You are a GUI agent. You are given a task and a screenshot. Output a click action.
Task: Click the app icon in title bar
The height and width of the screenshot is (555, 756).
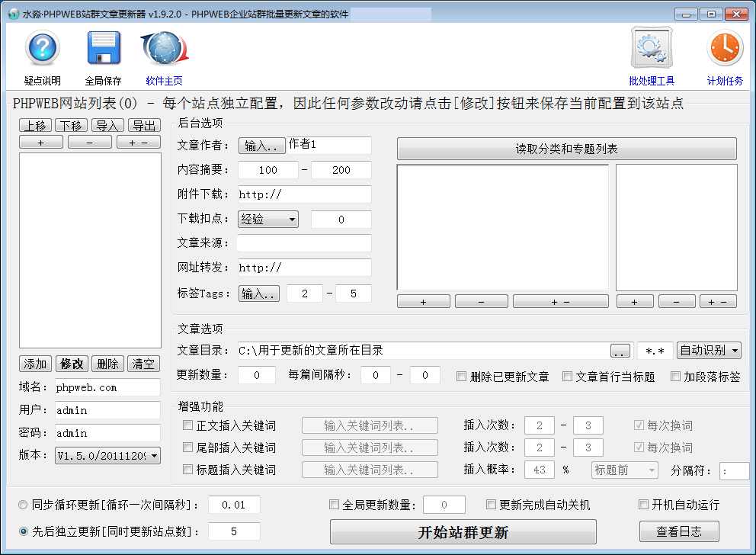[14, 14]
